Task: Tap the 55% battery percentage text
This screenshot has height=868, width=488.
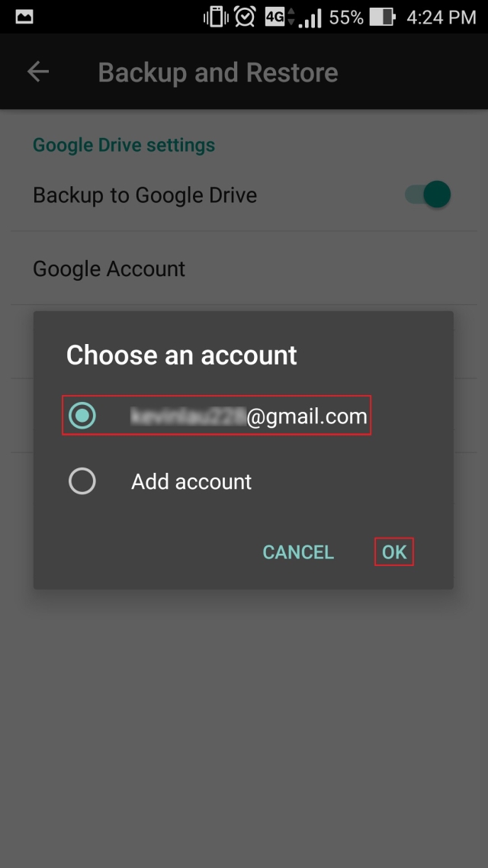Action: [x=346, y=17]
